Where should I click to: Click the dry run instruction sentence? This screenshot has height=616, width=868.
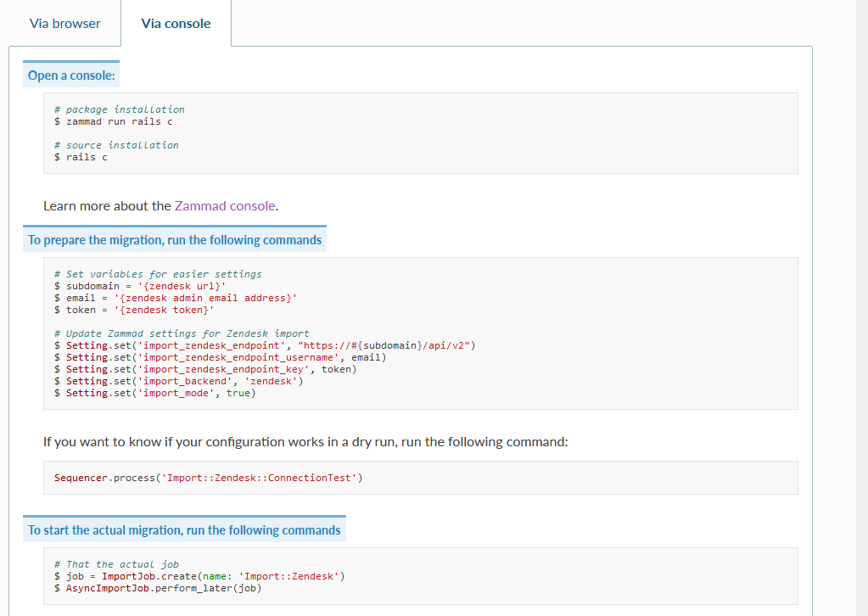(305, 442)
